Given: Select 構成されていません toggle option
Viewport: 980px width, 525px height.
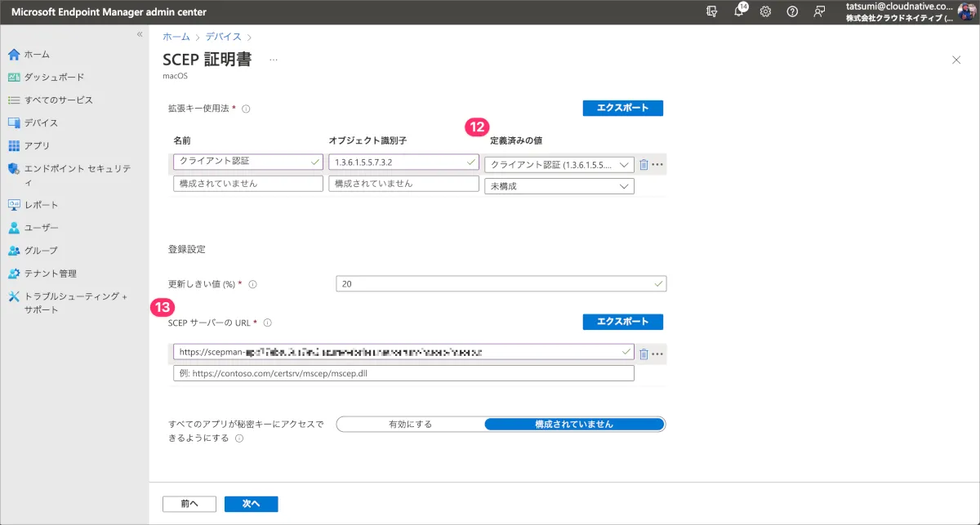Looking at the screenshot, I should coord(573,425).
